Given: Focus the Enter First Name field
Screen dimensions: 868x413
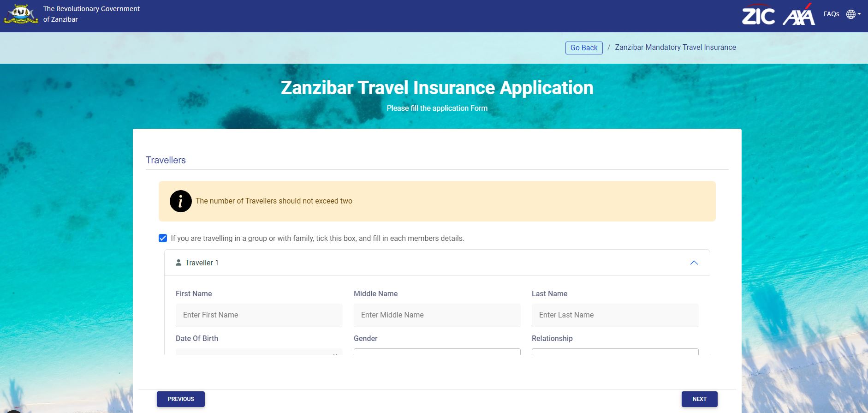Looking at the screenshot, I should 259,315.
